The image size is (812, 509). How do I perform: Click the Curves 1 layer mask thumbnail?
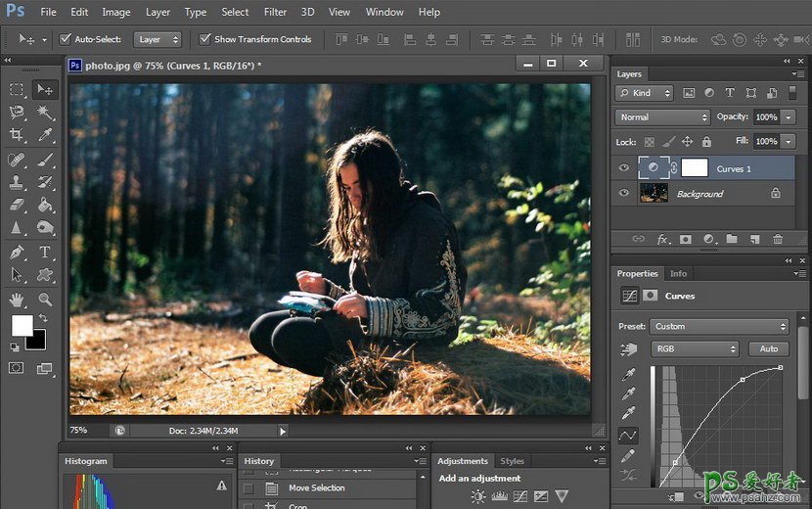coord(695,168)
